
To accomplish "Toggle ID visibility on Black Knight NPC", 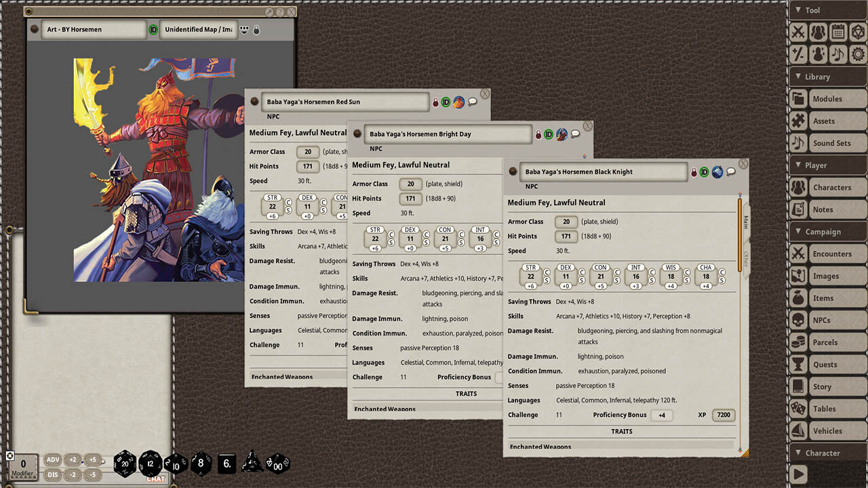I will [x=703, y=172].
